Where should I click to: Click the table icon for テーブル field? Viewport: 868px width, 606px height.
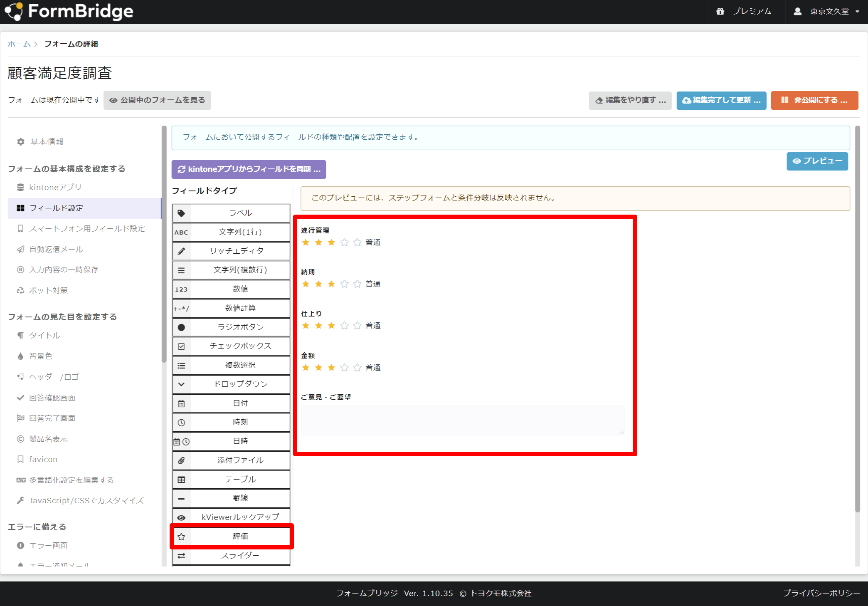(x=181, y=480)
